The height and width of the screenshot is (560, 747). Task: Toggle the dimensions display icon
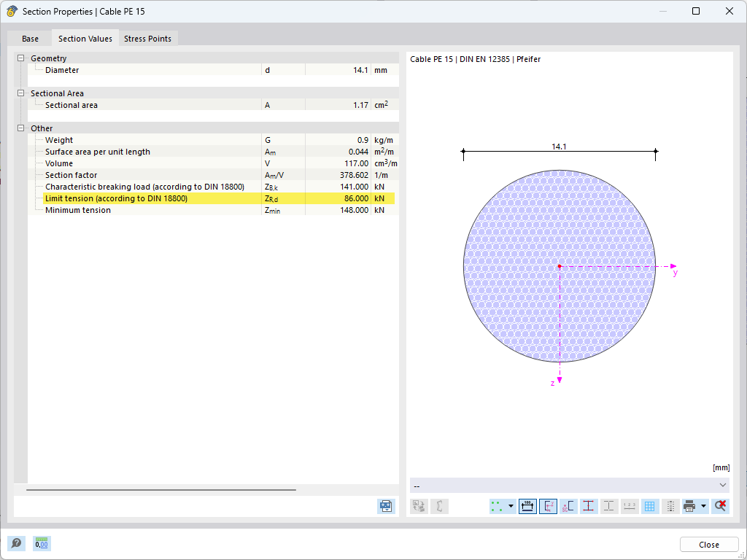click(527, 506)
